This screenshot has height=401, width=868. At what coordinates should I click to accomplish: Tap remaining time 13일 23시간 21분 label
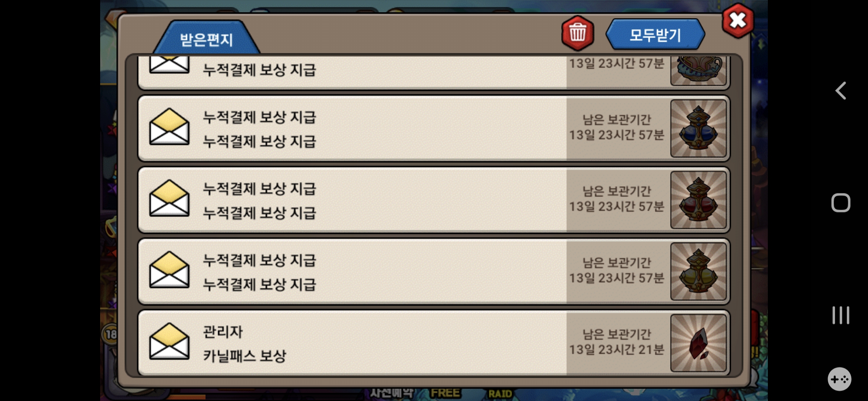click(x=617, y=349)
